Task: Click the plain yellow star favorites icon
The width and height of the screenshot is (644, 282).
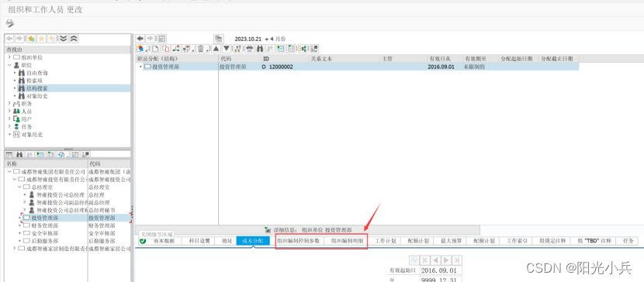Action: tap(41, 39)
